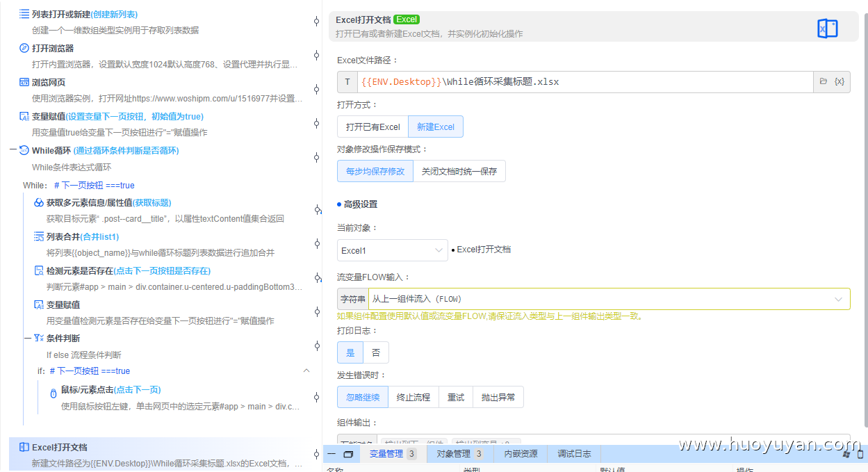Click the flow connector node beside 打开浏览器
Image resolution: width=868 pixels, height=472 pixels.
coord(317,56)
